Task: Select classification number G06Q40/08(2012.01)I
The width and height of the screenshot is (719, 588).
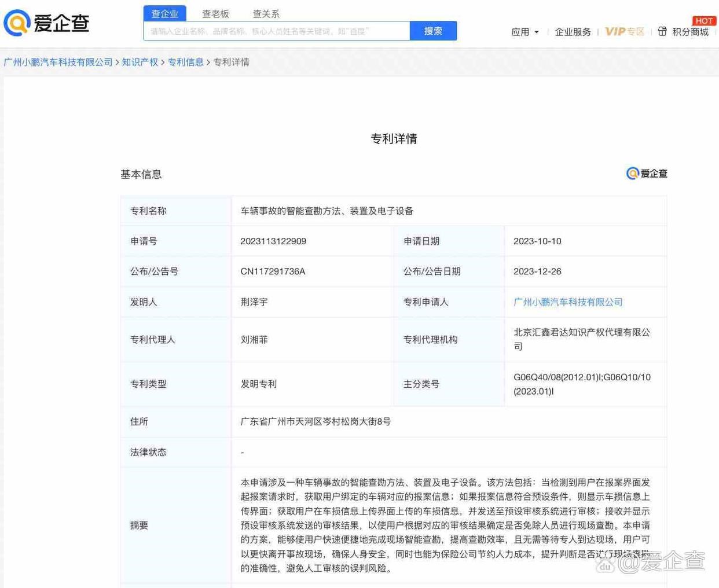Action: (556, 377)
